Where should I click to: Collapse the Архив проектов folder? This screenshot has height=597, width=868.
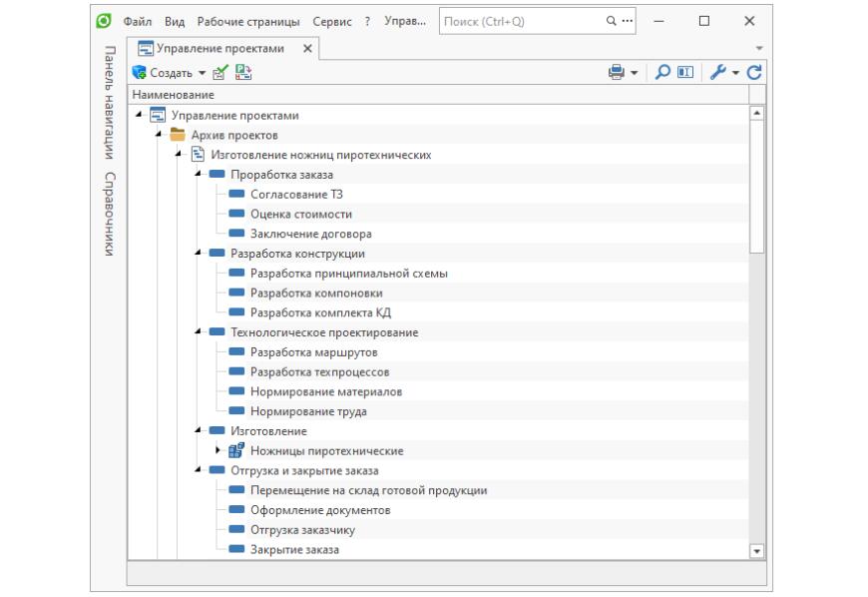159,135
